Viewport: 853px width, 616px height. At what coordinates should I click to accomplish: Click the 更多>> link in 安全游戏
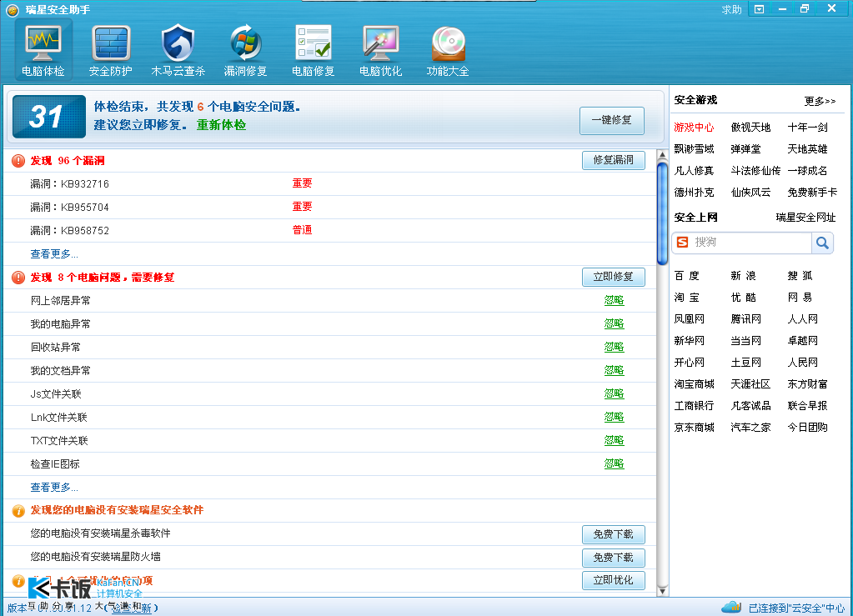coord(820,101)
